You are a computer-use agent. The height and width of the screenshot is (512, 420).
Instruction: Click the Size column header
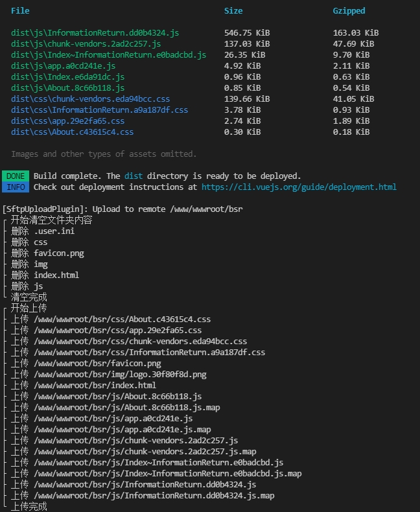click(x=233, y=10)
